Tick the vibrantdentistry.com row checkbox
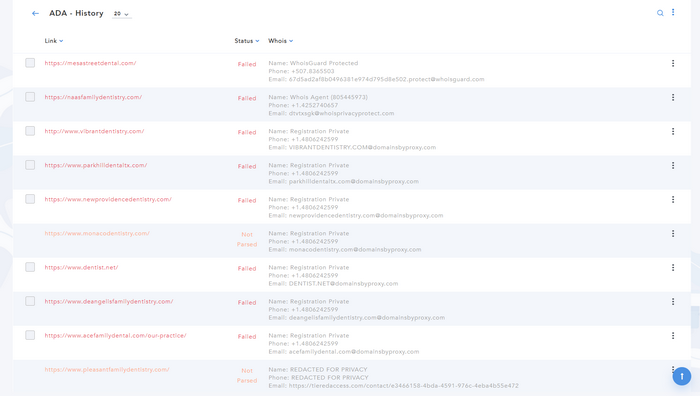 click(30, 131)
